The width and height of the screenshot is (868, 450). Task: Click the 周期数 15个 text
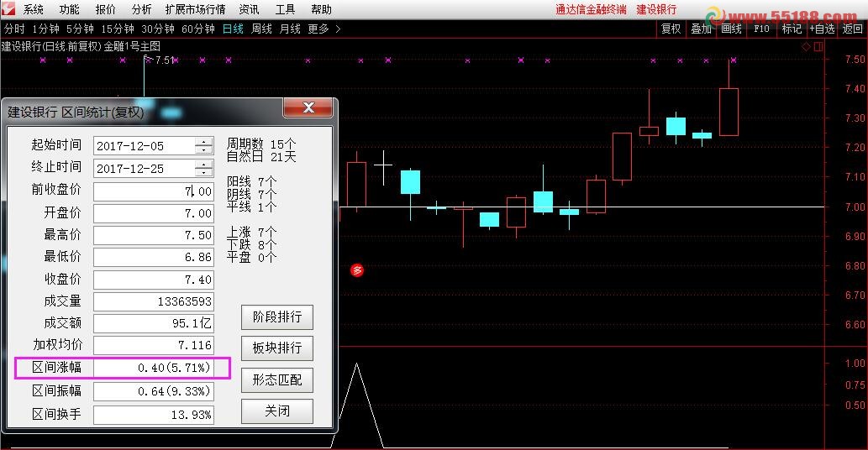tap(260, 144)
